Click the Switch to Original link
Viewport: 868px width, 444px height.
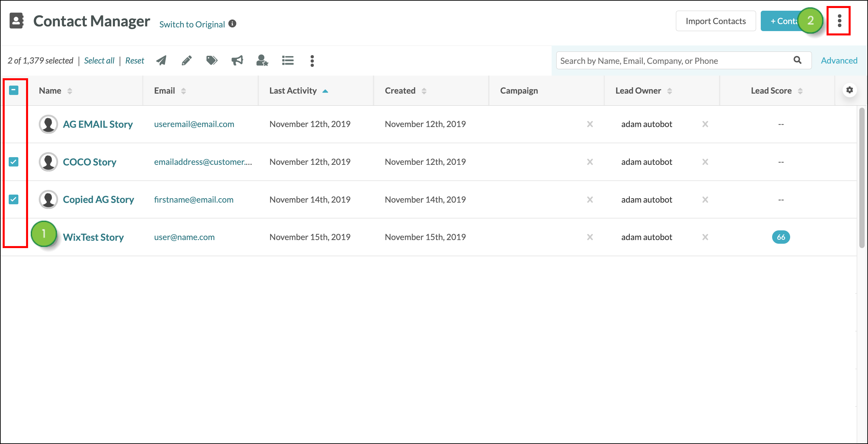(x=192, y=24)
